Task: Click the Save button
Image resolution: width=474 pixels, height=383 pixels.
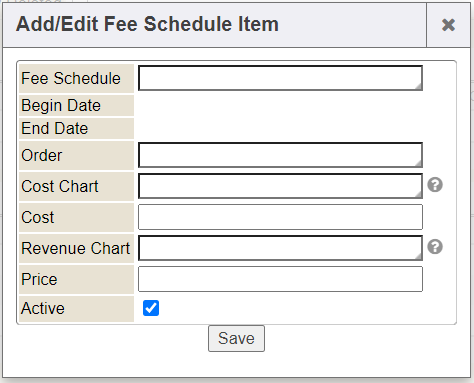Action: [x=236, y=338]
